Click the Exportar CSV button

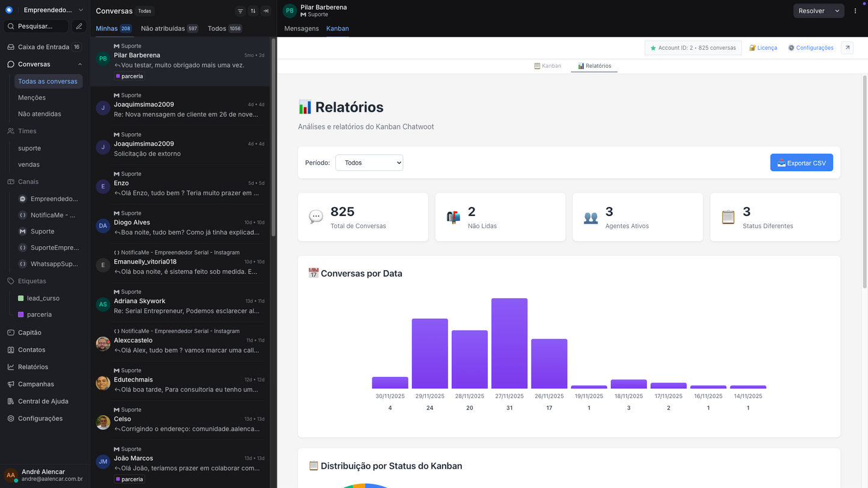[801, 162]
